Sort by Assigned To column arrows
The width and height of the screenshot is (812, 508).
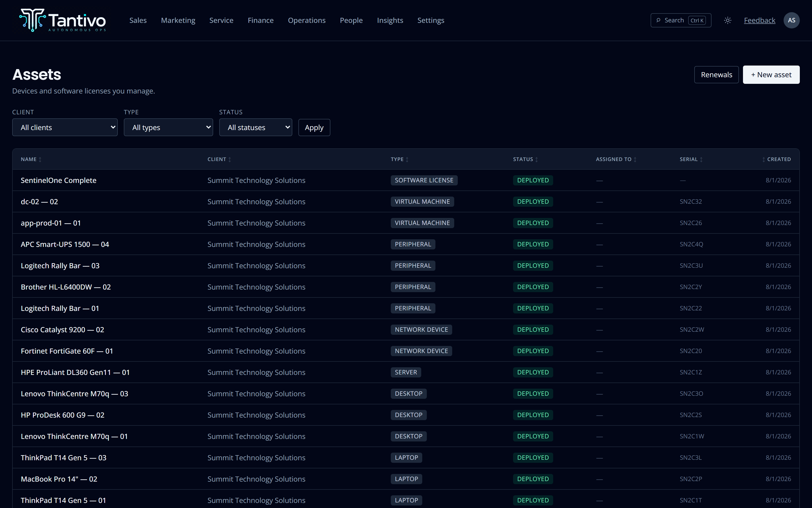pyautogui.click(x=635, y=160)
